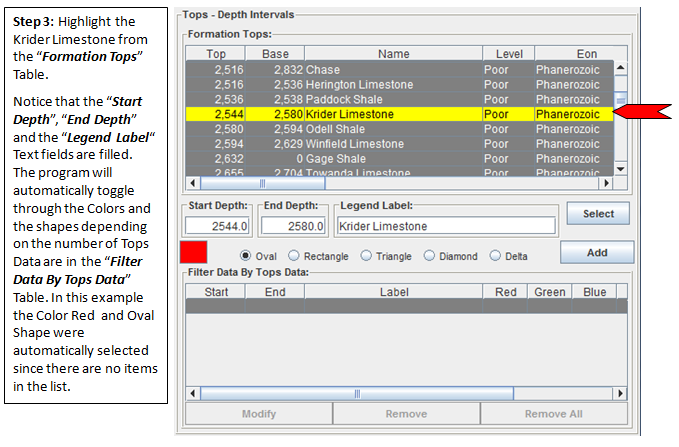
Task: Click the Remove button
Action: 406,414
